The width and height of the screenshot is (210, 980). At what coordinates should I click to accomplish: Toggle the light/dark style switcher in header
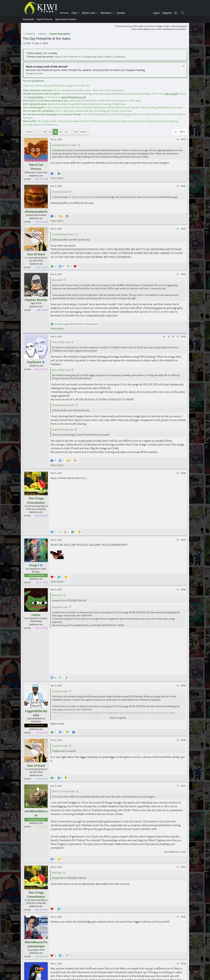point(176,13)
